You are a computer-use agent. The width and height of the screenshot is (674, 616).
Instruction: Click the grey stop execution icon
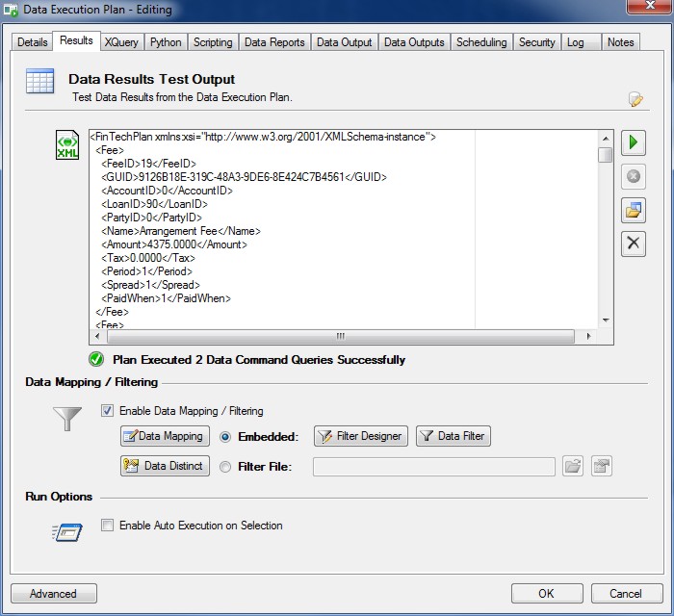point(633,176)
